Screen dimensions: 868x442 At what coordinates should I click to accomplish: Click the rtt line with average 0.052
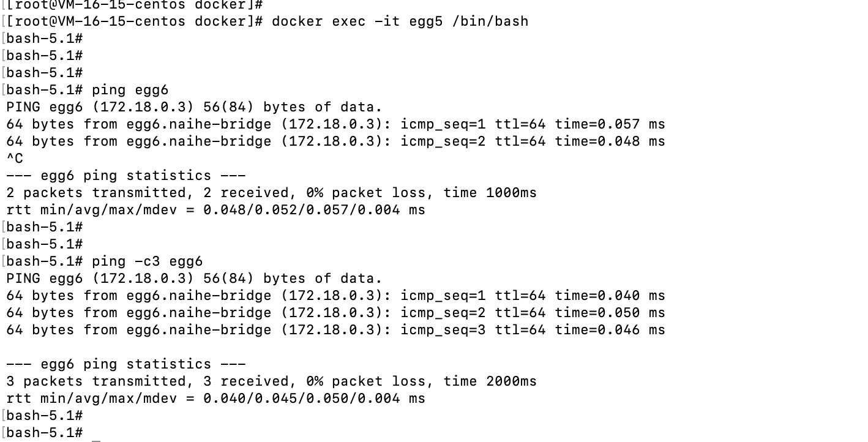[x=215, y=210]
